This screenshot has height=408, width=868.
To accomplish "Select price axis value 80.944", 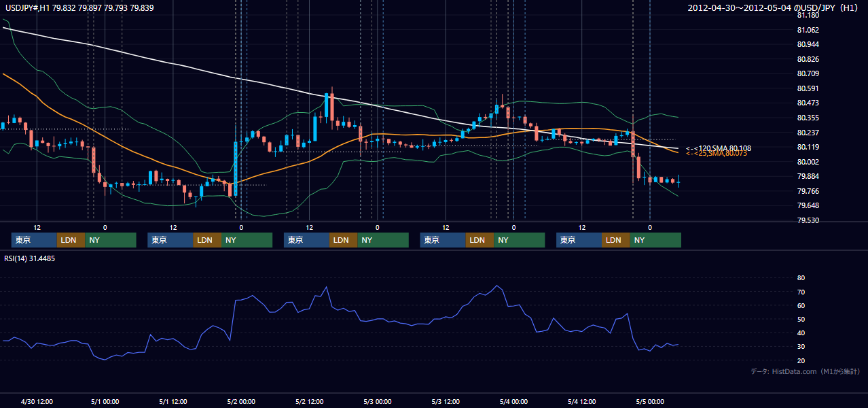I will click(808, 44).
